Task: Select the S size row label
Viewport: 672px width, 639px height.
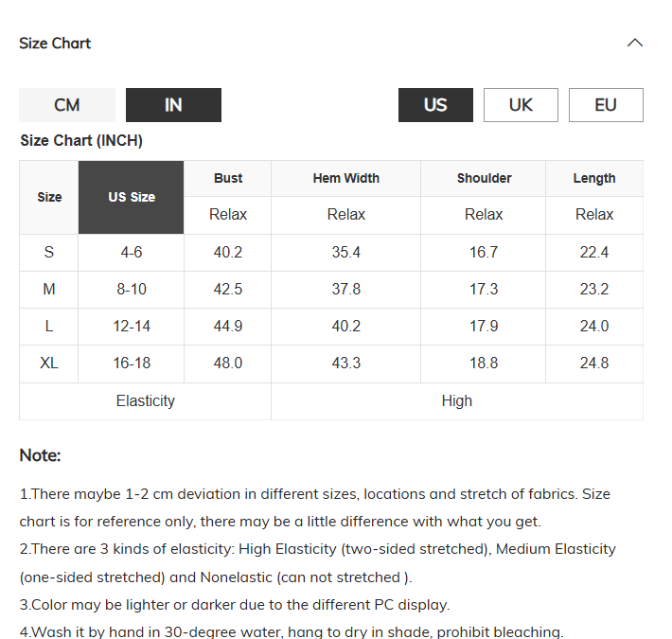Action: tap(49, 253)
